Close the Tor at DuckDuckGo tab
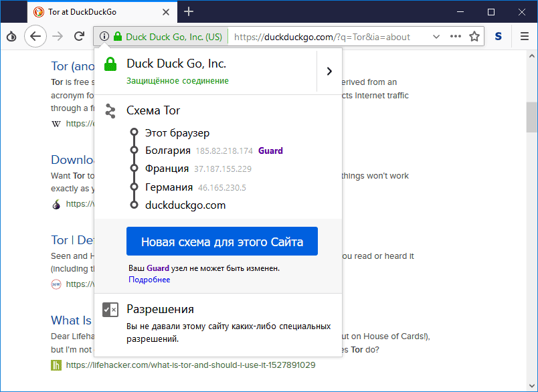The height and width of the screenshot is (392, 538). tap(166, 12)
